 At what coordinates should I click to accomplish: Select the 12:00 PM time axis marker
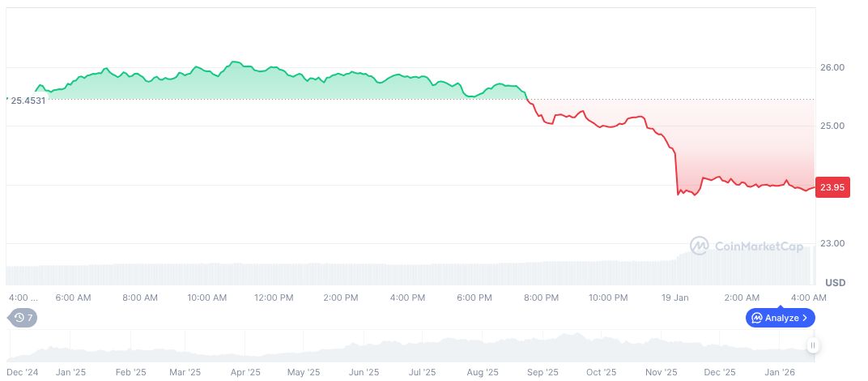[x=274, y=298]
